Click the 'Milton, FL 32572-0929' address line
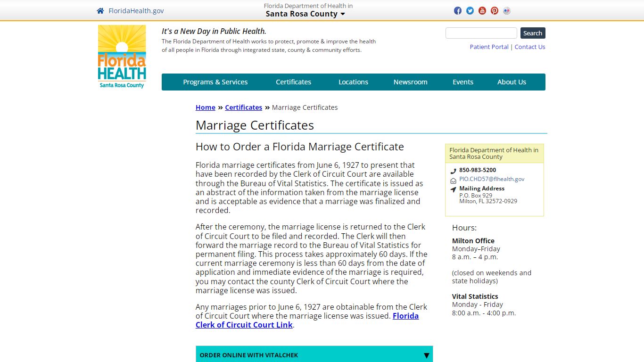Viewport: 644px width, 362px height. click(x=488, y=201)
